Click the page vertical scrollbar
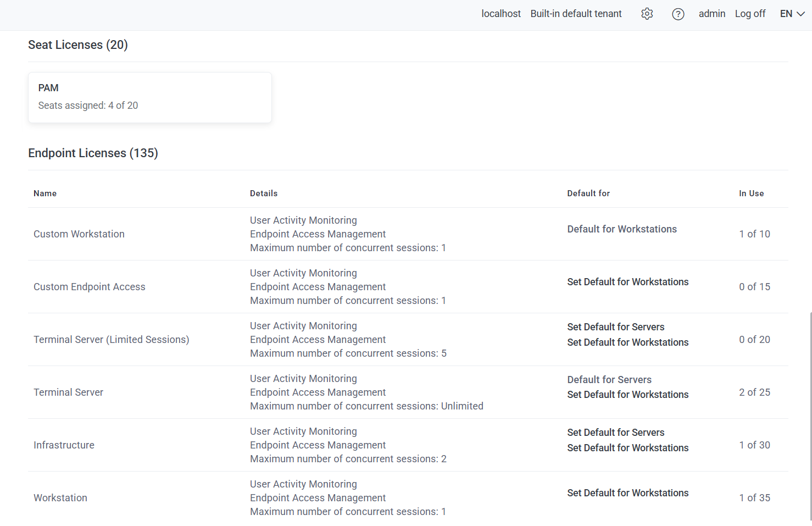Screen dimensions: 812x526 [x=810, y=412]
